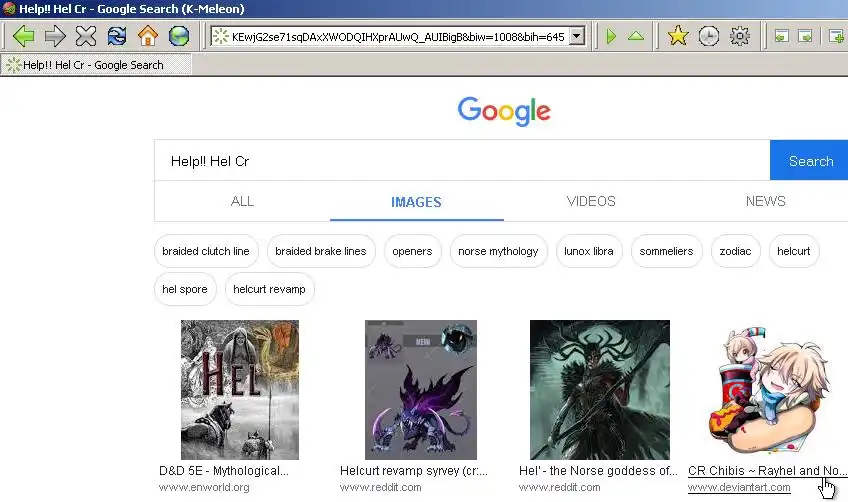This screenshot has height=502, width=848.
Task: Select the sommeliers chip
Action: click(x=666, y=251)
